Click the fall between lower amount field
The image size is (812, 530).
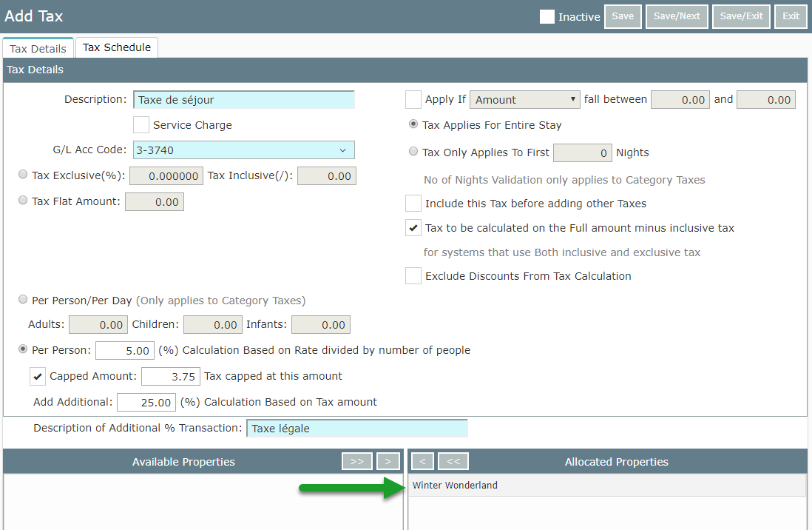click(x=680, y=100)
